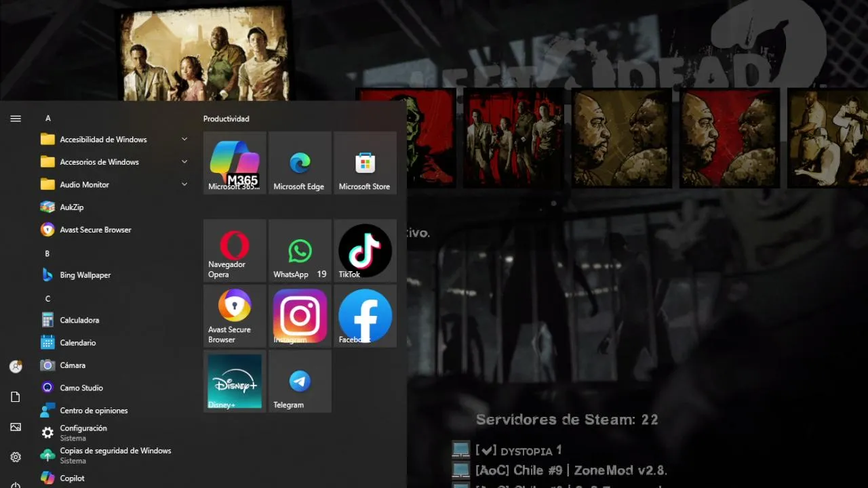
Task: Open Pictures icon in Start sidebar
Action: (x=16, y=427)
